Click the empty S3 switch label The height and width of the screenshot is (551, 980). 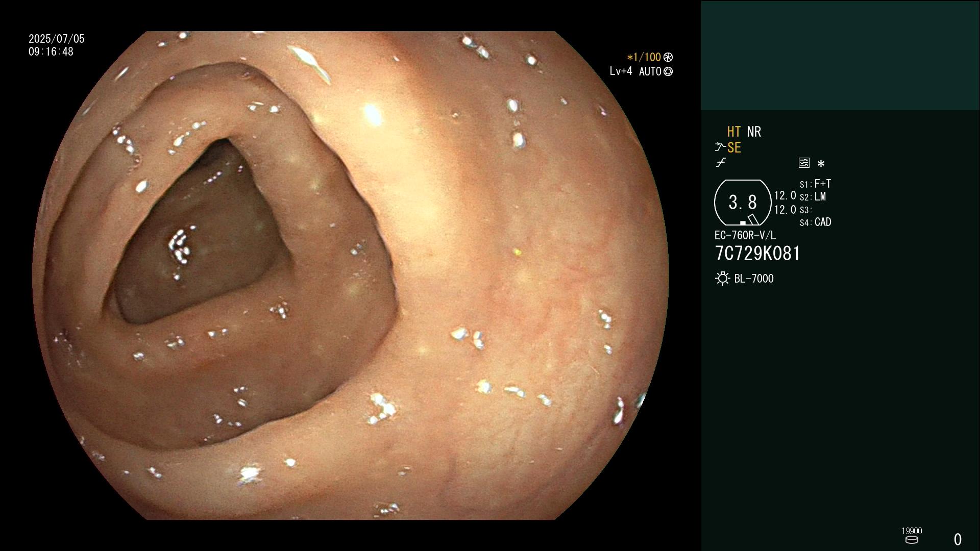[x=805, y=210]
